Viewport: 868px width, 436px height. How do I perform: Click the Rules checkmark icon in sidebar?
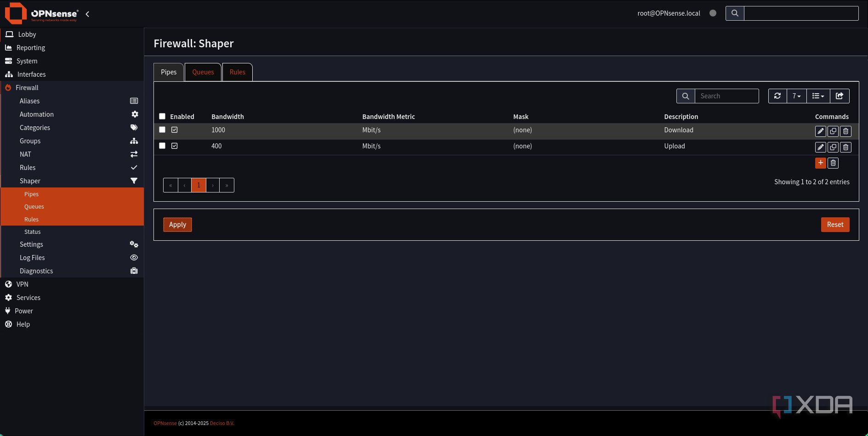click(134, 167)
